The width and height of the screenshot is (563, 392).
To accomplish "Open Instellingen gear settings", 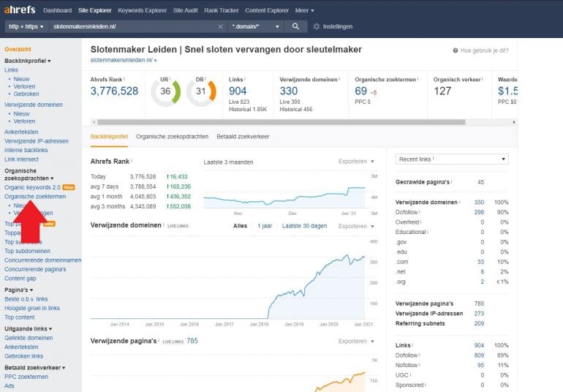I will (x=333, y=26).
